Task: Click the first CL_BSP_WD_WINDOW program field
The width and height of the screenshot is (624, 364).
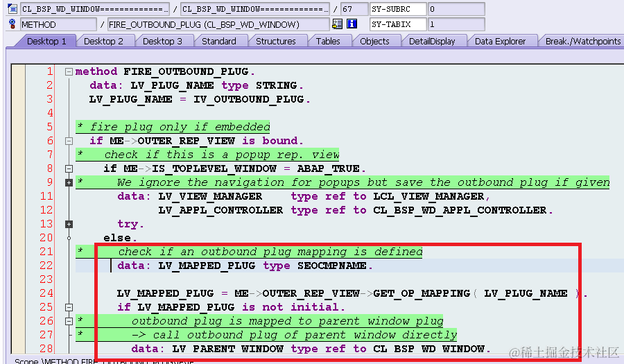Action: point(95,9)
